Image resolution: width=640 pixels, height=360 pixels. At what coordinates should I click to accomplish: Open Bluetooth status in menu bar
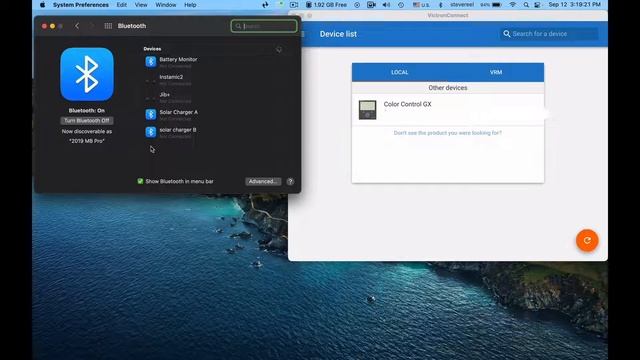tap(440, 5)
